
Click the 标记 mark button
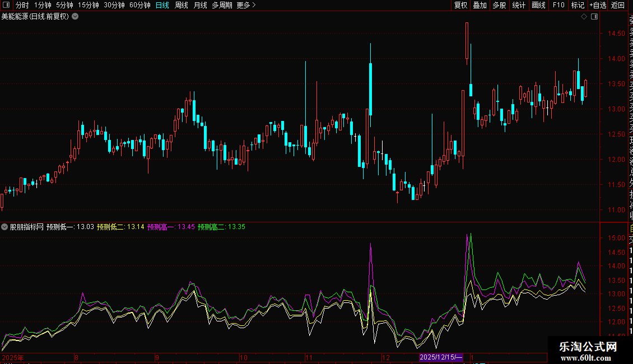click(x=578, y=5)
